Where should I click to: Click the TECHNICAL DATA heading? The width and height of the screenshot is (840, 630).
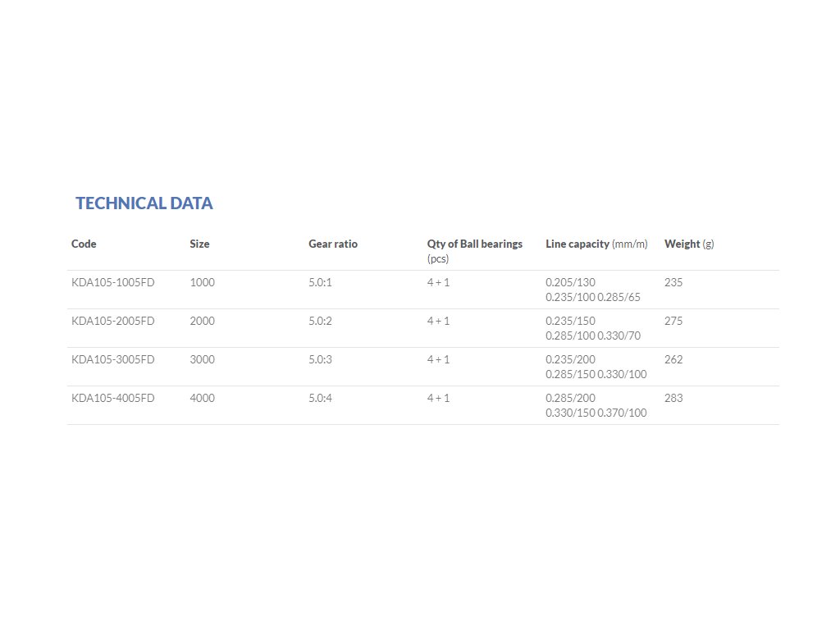[x=144, y=203]
